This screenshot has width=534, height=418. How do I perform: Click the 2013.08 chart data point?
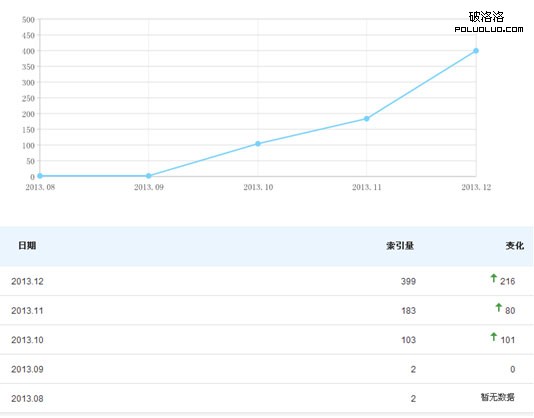40,176
